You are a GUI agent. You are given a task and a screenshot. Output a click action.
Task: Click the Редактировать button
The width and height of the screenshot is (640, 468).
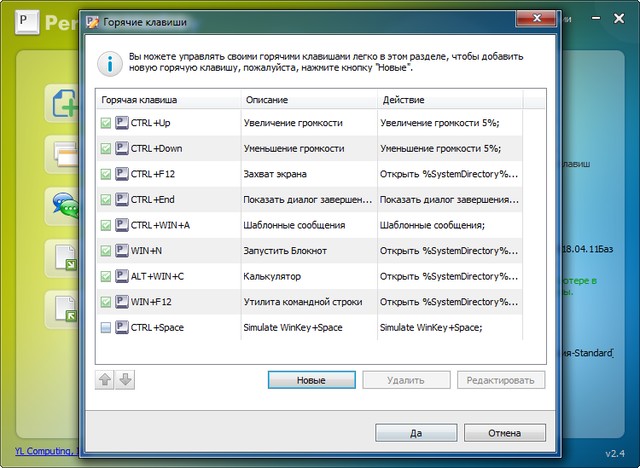pos(501,380)
